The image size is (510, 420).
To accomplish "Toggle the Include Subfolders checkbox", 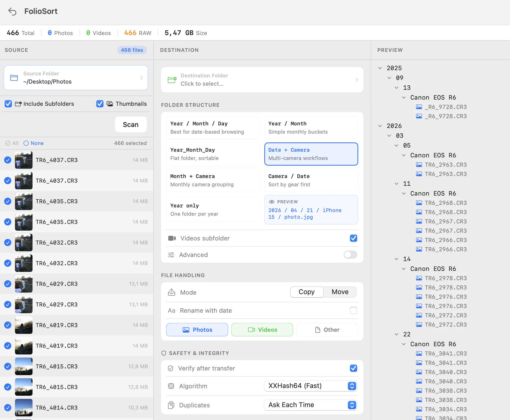I will 8,104.
